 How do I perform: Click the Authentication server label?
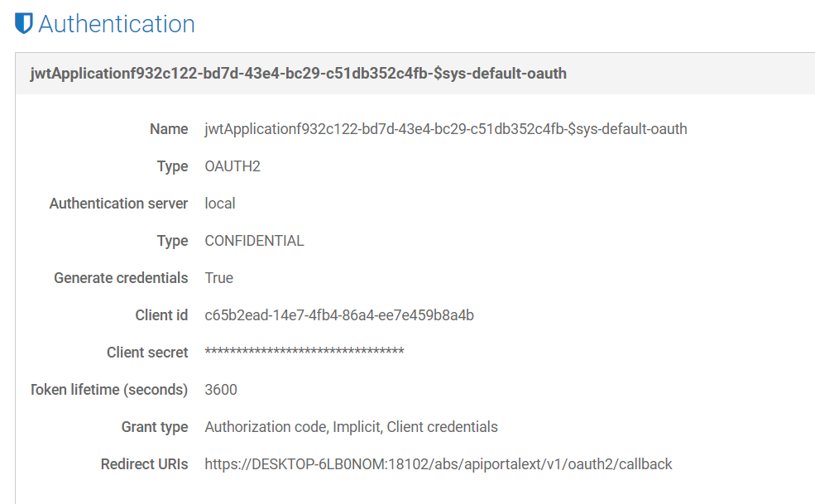click(x=118, y=204)
